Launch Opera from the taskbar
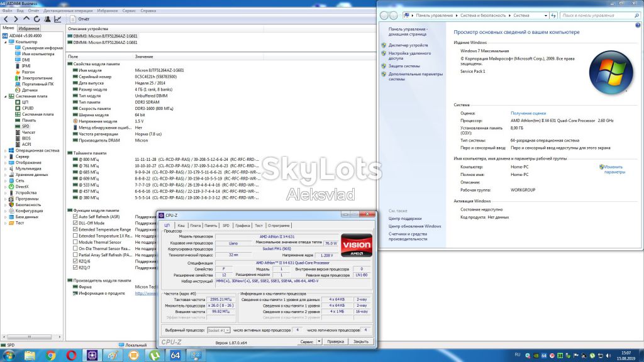The width and height of the screenshot is (644, 362). click(x=72, y=356)
